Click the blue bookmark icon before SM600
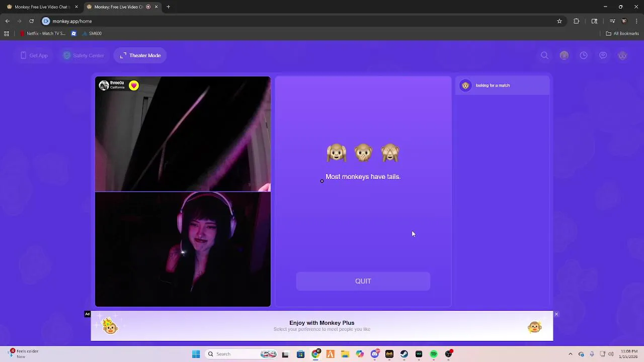Screen dimensions: 644x362 click(74, 34)
